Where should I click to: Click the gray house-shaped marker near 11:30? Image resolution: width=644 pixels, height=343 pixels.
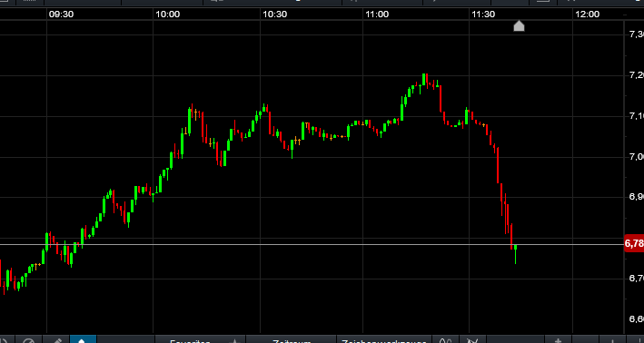(x=520, y=25)
